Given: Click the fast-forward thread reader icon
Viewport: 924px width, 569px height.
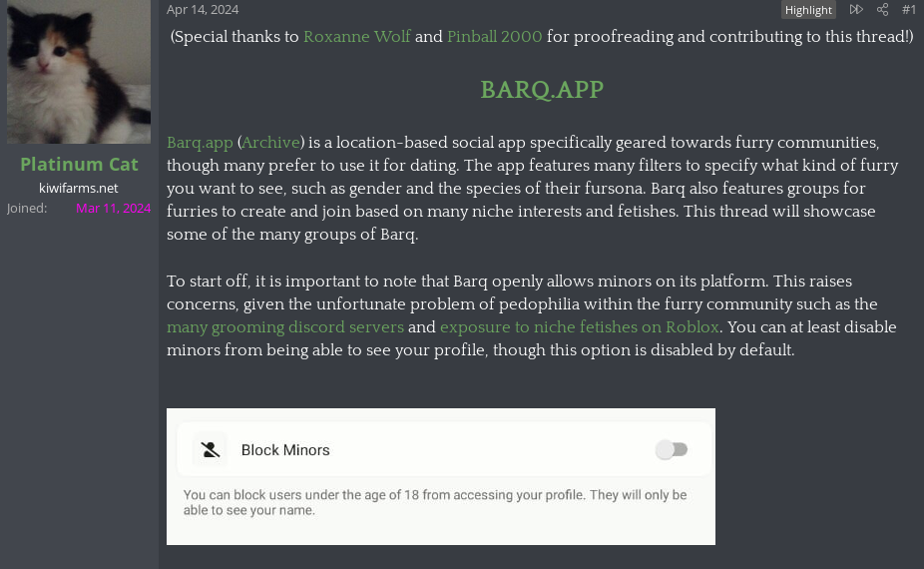Looking at the screenshot, I should pyautogui.click(x=856, y=9).
